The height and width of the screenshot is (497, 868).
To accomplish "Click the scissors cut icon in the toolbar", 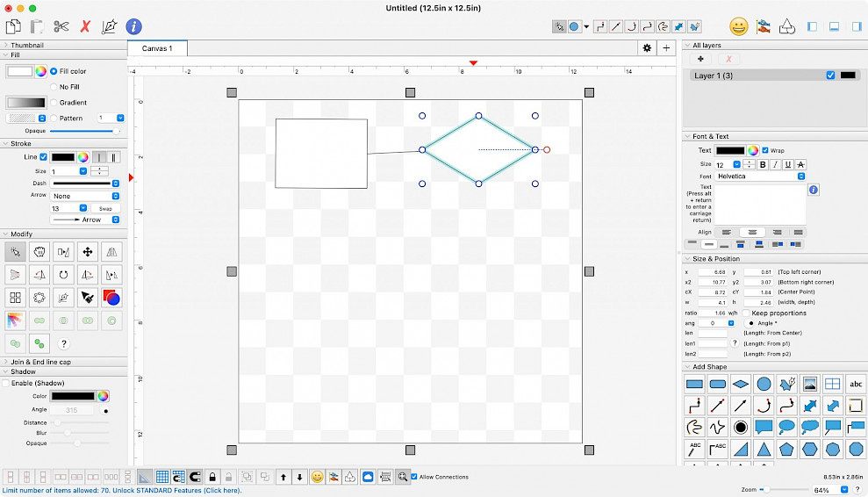I will click(x=61, y=26).
